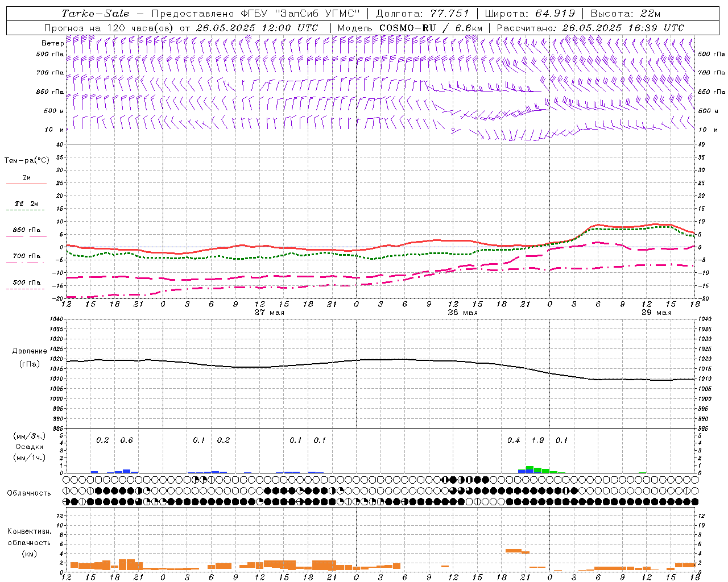Click the green dashed Td 2м legend line
The height and width of the screenshot is (582, 728).
tap(25, 210)
